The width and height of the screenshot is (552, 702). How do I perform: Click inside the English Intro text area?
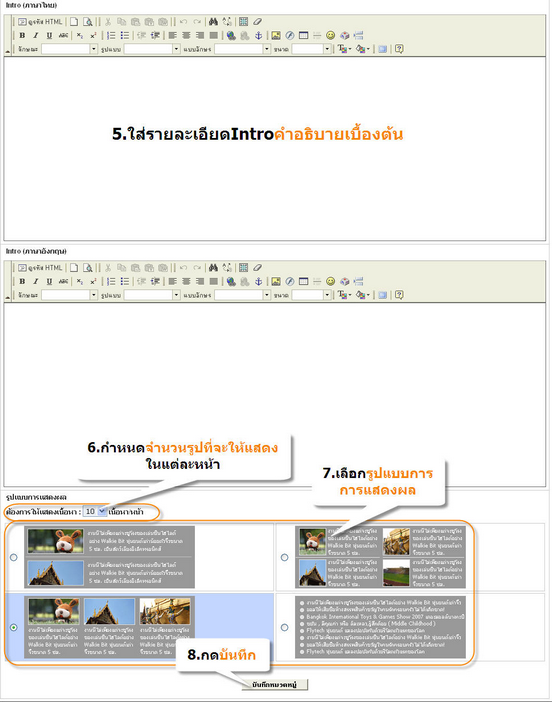(274, 394)
